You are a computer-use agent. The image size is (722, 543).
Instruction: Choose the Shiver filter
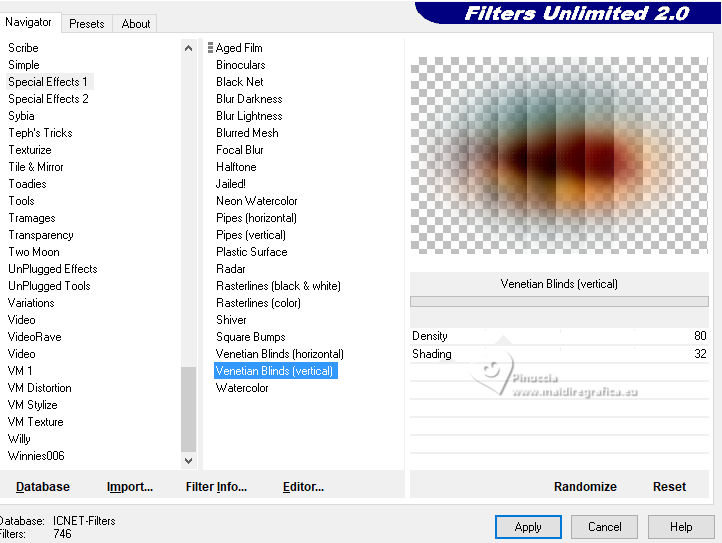click(x=231, y=320)
